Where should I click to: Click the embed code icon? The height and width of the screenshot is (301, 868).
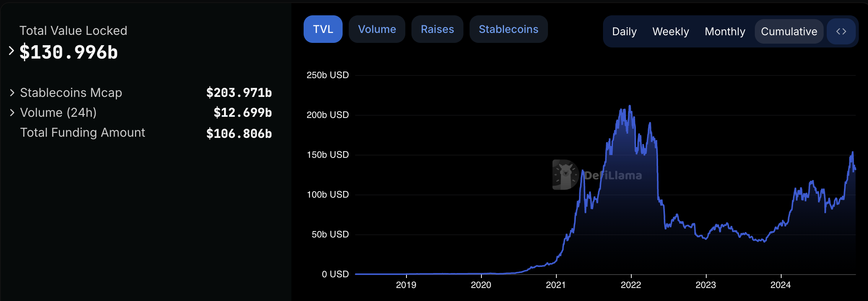[841, 31]
